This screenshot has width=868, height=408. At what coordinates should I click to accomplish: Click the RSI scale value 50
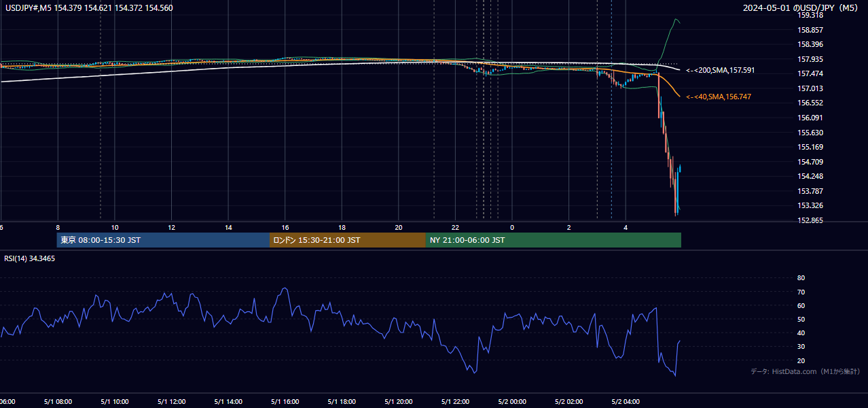click(x=801, y=319)
